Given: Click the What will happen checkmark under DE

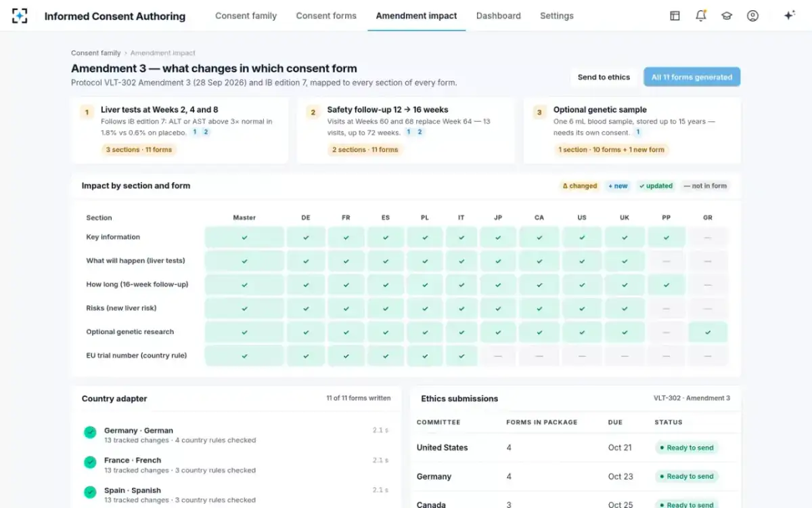Looking at the screenshot, I should tap(306, 261).
